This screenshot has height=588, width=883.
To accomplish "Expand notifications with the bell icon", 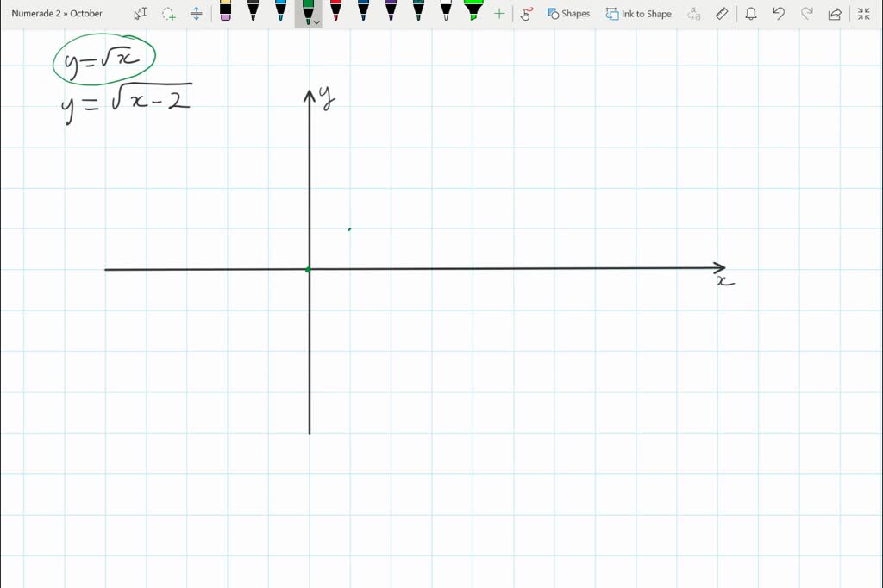I will coord(751,13).
